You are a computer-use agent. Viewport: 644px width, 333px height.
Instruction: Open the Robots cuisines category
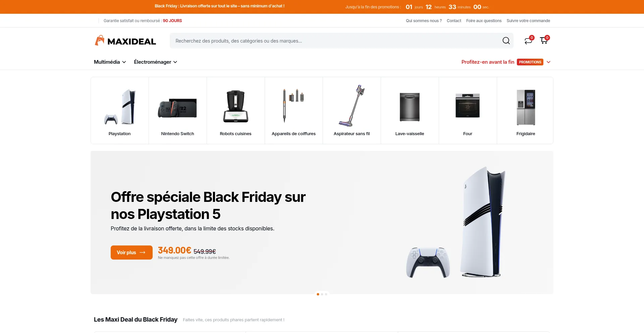click(236, 111)
